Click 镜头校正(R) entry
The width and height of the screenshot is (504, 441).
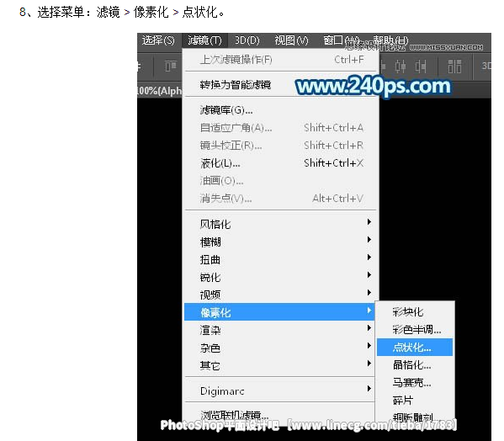280,146
